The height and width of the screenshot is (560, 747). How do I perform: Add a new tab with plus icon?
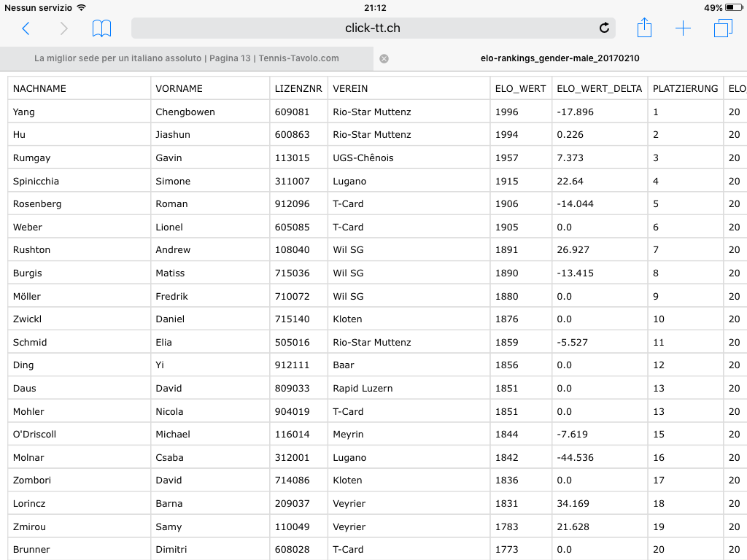(683, 28)
